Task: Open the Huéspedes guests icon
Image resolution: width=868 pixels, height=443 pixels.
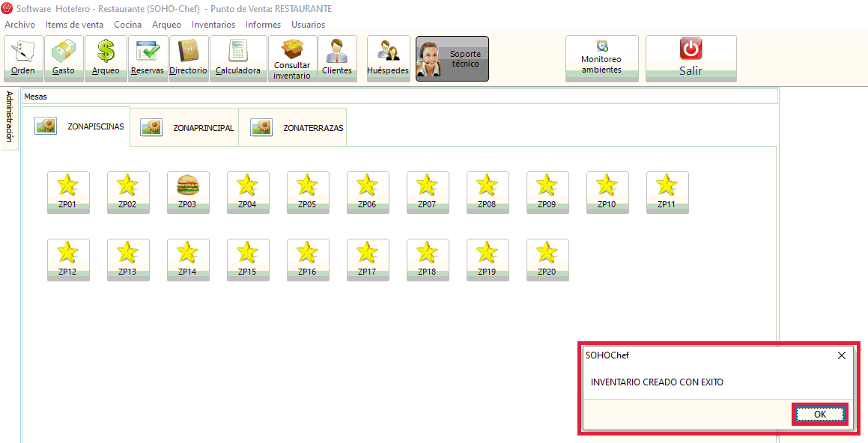Action: [388, 58]
